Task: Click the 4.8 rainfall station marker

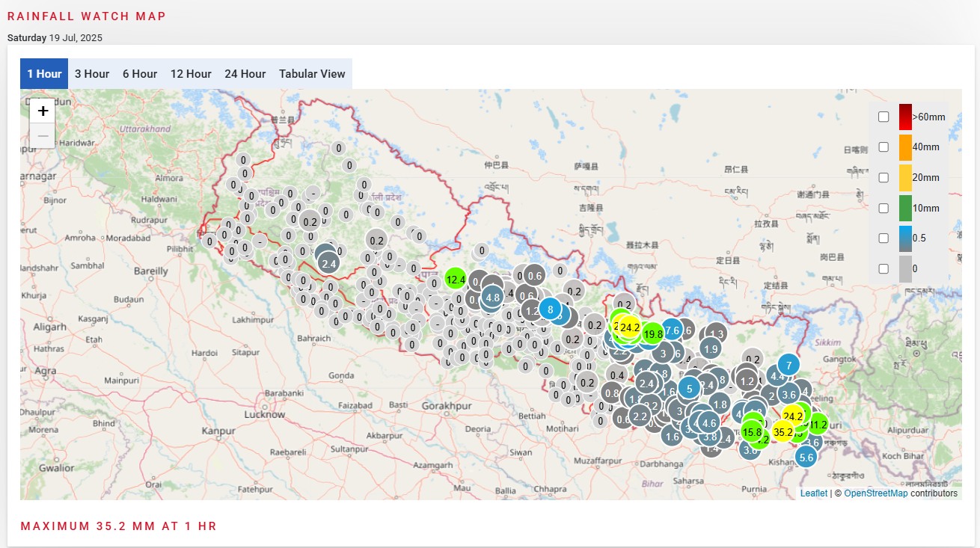Action: click(x=492, y=297)
